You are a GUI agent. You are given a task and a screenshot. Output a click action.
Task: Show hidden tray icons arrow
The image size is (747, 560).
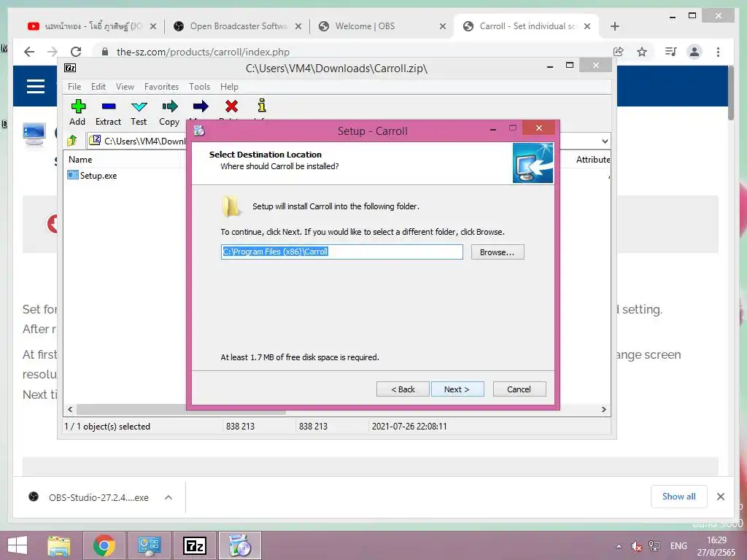point(619,546)
